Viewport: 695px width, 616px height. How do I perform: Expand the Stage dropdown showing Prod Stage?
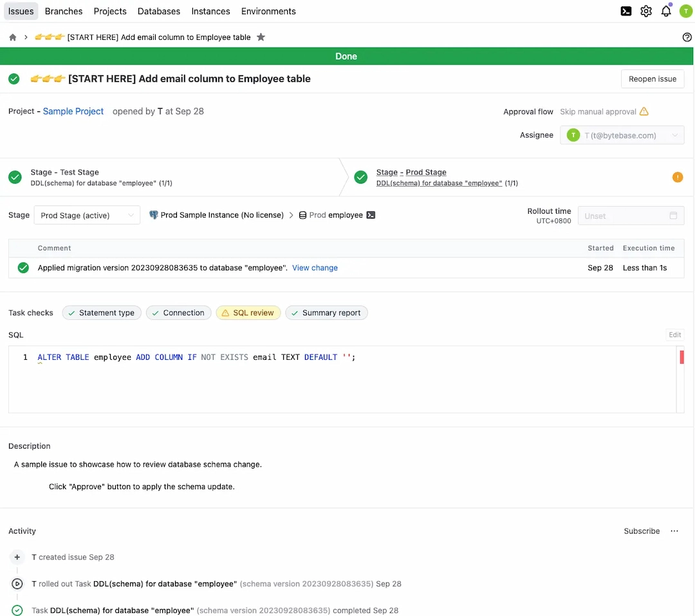coord(87,215)
